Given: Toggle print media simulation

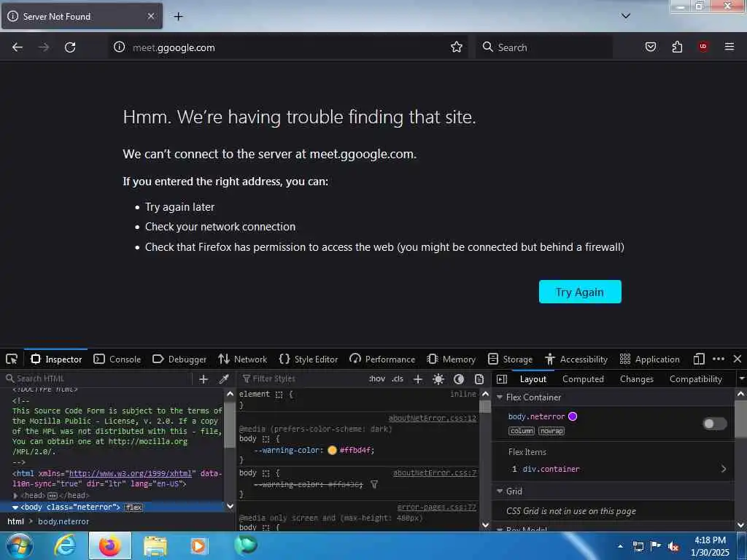Looking at the screenshot, I should pos(479,379).
